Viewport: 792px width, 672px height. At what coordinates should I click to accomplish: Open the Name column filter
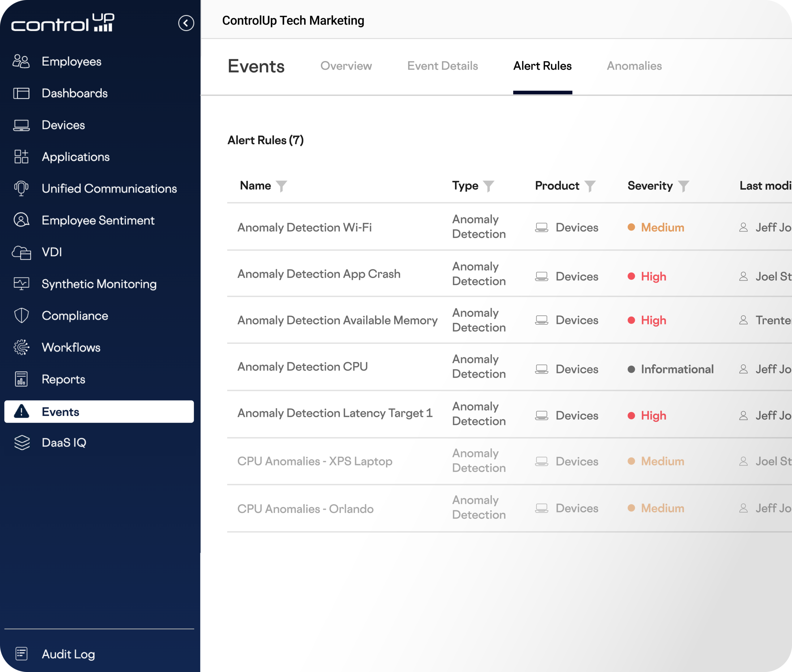[282, 186]
